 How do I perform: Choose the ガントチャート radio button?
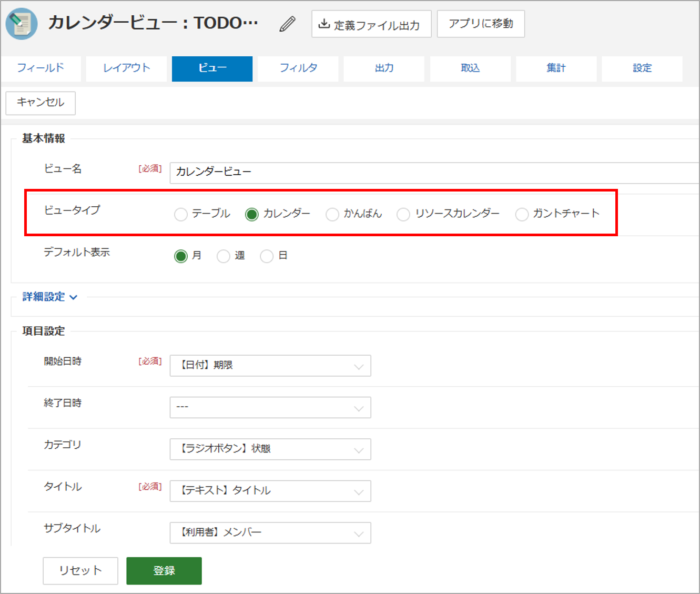[521, 214]
